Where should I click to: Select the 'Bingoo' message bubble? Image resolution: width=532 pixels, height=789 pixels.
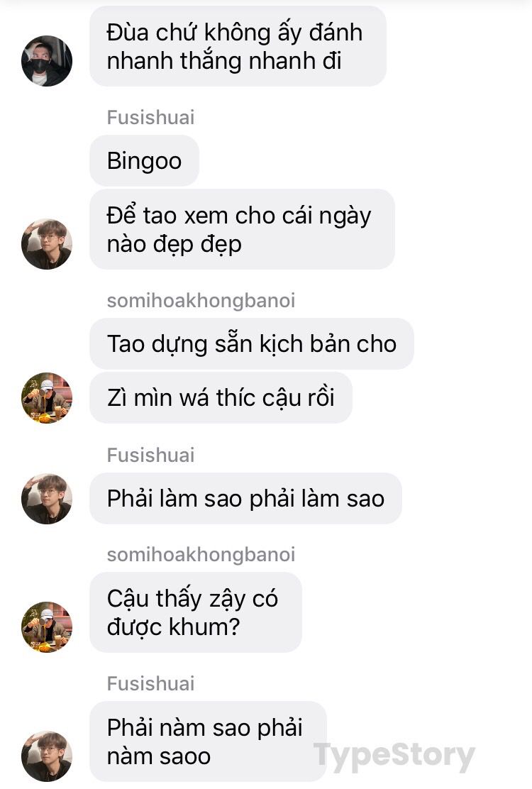pyautogui.click(x=144, y=161)
